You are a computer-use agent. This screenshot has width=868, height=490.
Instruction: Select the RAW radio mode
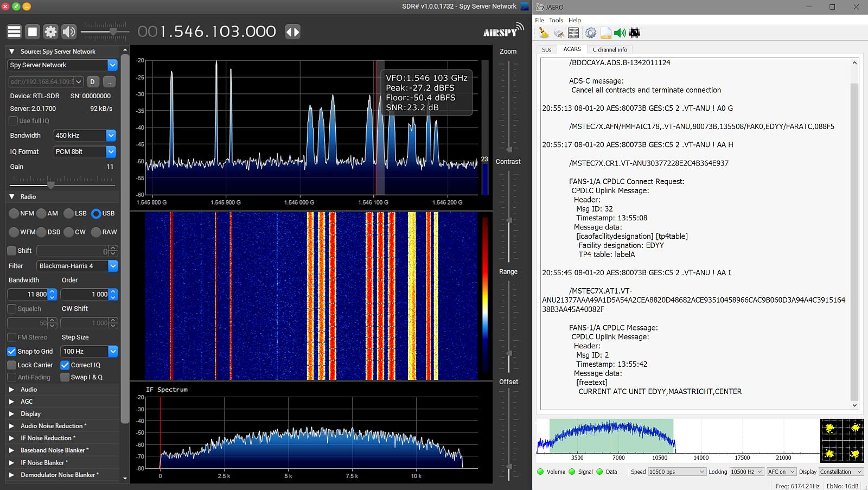click(96, 232)
